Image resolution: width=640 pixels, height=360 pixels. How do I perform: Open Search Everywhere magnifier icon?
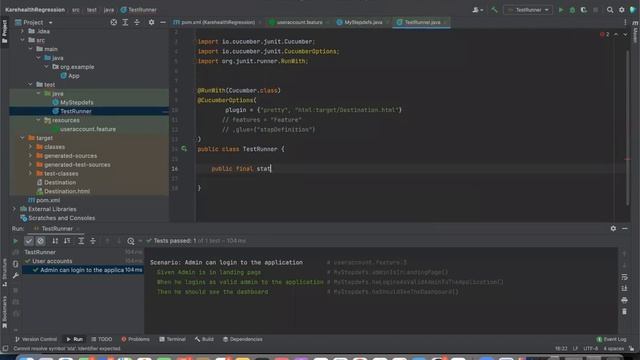pyautogui.click(x=610, y=10)
